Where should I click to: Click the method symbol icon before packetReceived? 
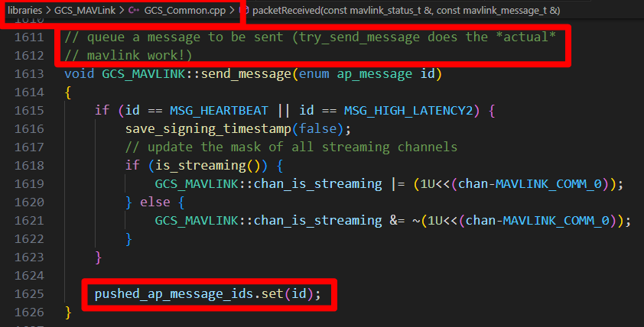pos(243,10)
